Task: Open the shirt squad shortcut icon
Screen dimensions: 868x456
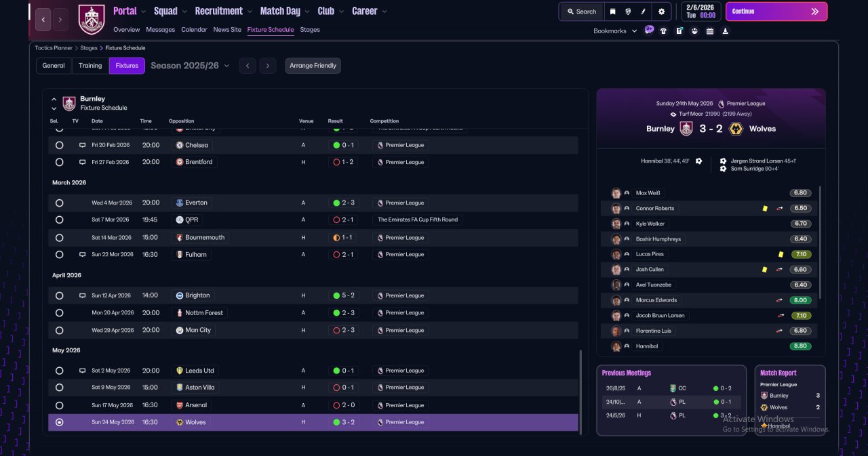Action: pos(663,30)
